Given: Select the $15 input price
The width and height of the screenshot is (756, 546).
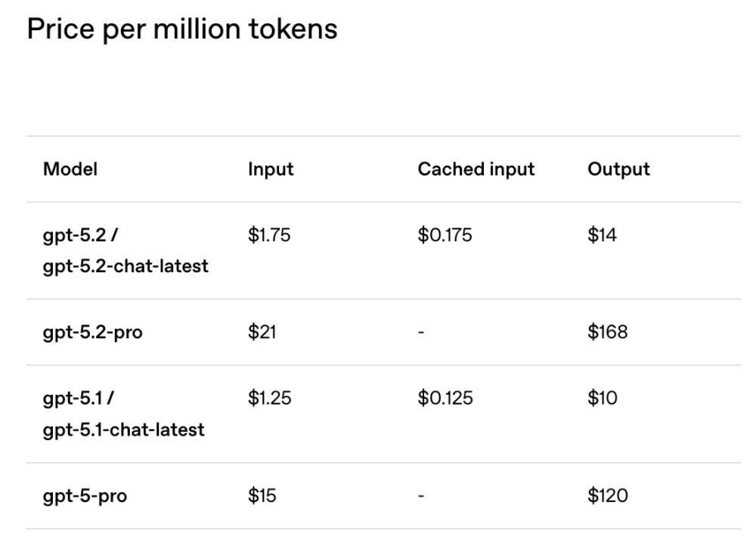Looking at the screenshot, I should tap(262, 496).
